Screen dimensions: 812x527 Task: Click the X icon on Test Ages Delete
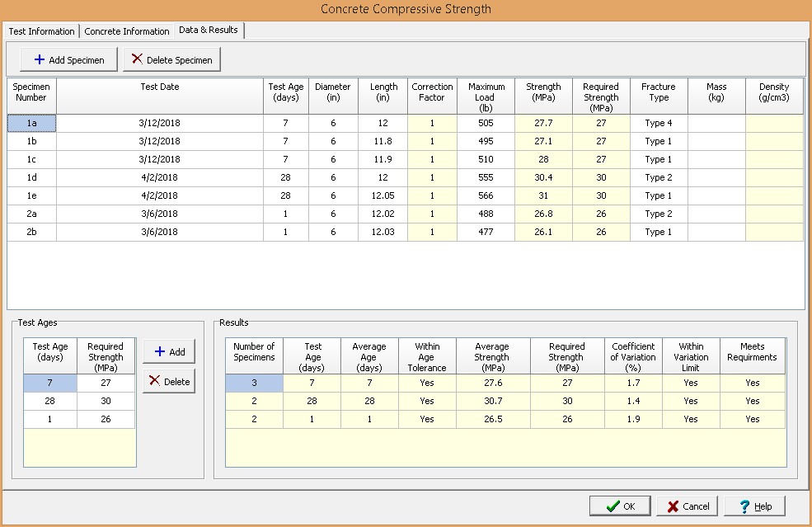(154, 382)
